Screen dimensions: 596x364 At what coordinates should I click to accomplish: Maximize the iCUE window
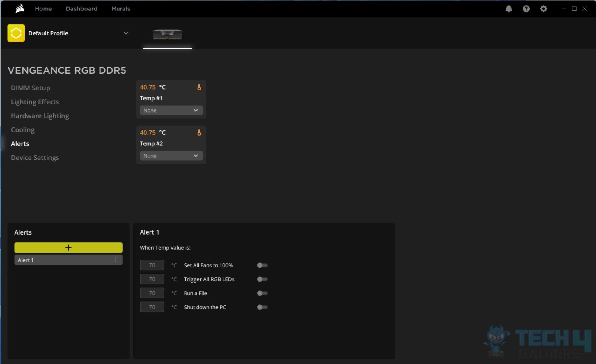[574, 9]
